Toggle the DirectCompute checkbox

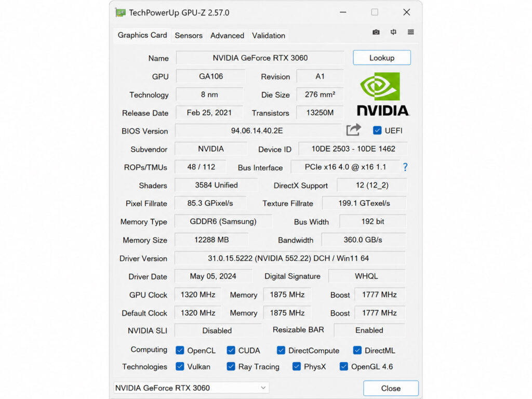pyautogui.click(x=281, y=350)
